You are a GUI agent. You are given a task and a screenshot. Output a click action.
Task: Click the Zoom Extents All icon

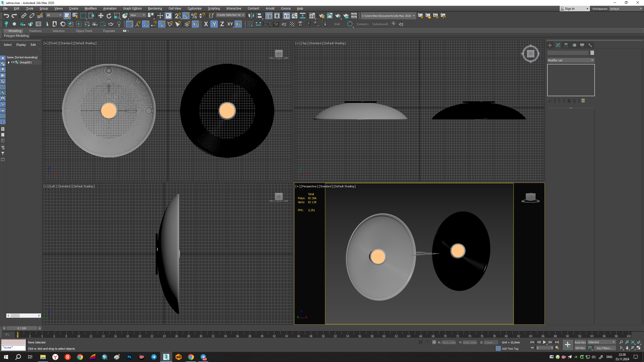click(x=639, y=342)
